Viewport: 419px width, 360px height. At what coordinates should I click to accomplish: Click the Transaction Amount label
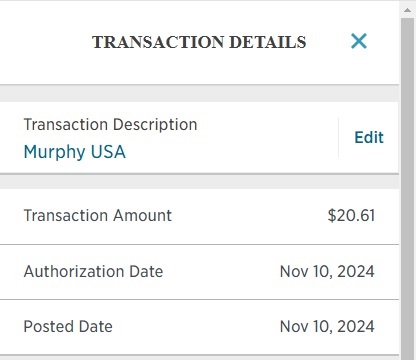(x=98, y=215)
